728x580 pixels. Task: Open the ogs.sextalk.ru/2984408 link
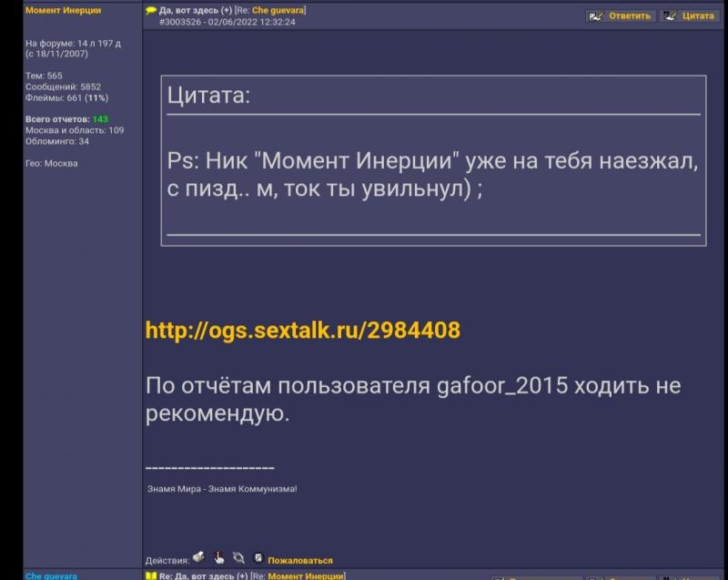coord(303,331)
